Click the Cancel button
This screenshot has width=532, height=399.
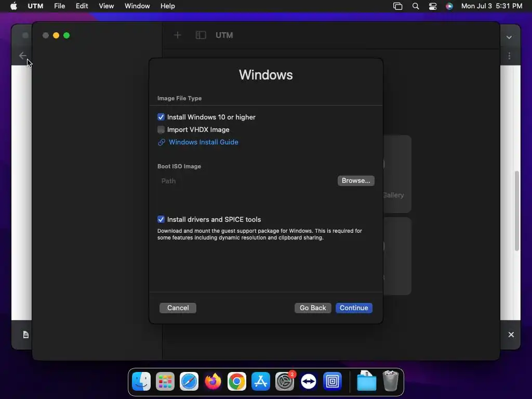[178, 308]
